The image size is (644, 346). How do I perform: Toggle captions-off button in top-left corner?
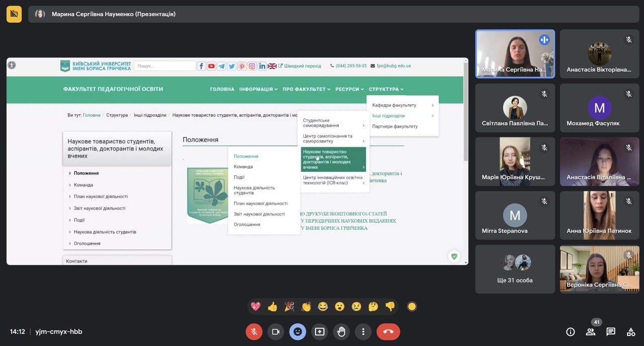pyautogui.click(x=14, y=14)
